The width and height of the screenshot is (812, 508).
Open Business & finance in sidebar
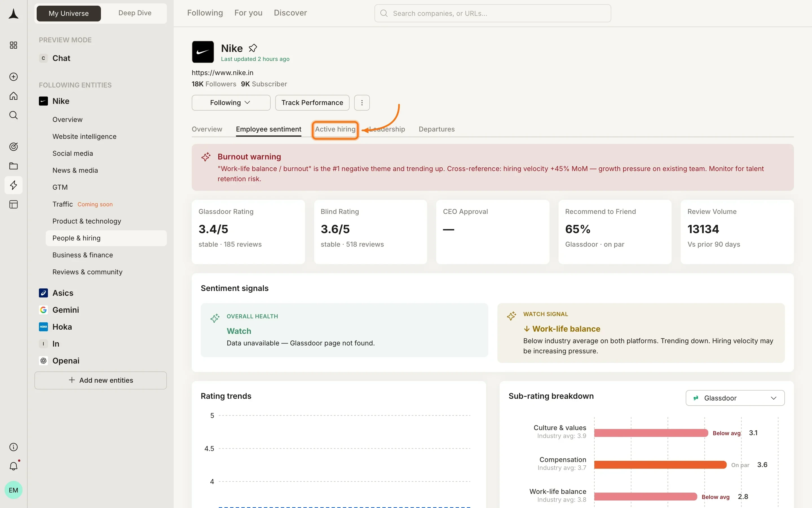pyautogui.click(x=83, y=255)
